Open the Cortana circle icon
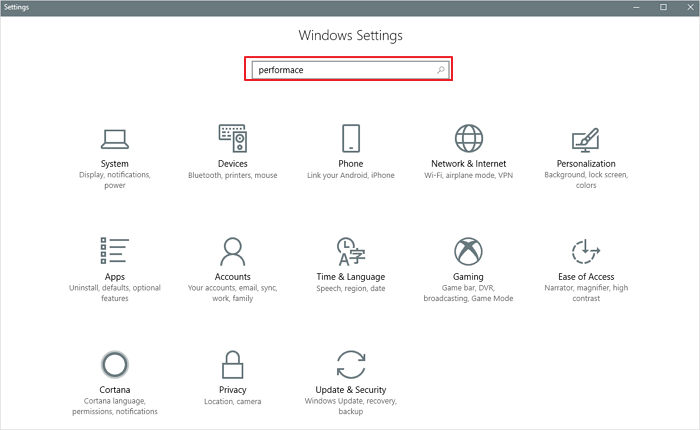Image resolution: width=700 pixels, height=430 pixels. (x=115, y=363)
